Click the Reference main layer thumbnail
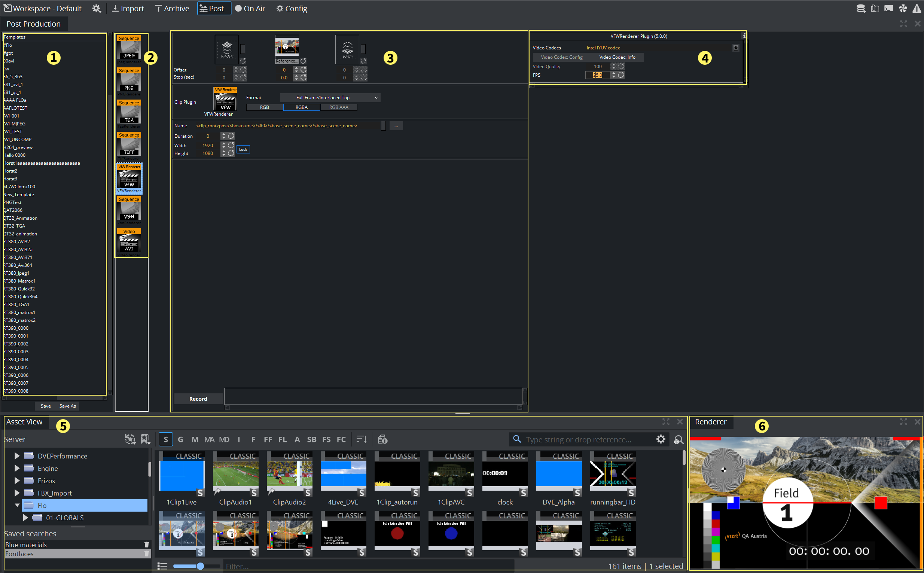The image size is (924, 573). tap(287, 49)
